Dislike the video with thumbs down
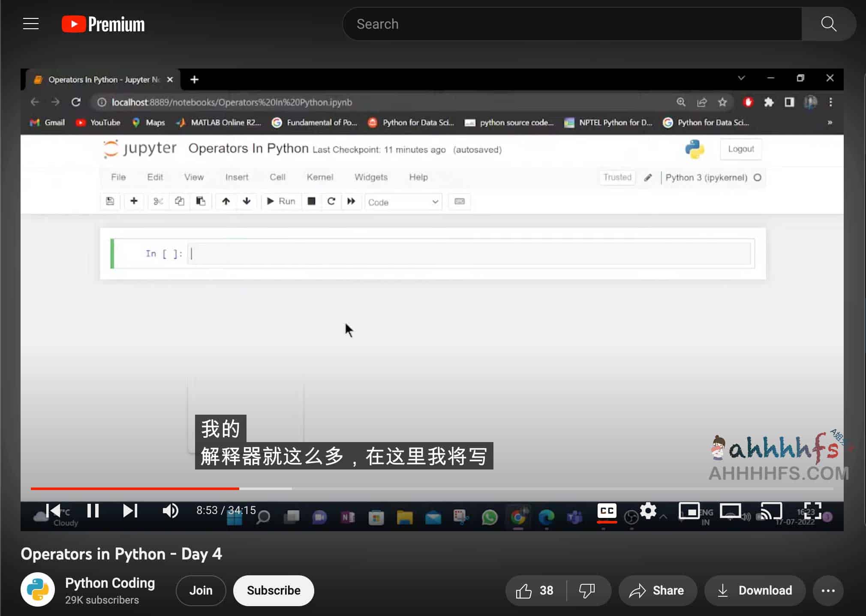Image resolution: width=866 pixels, height=616 pixels. pos(587,591)
